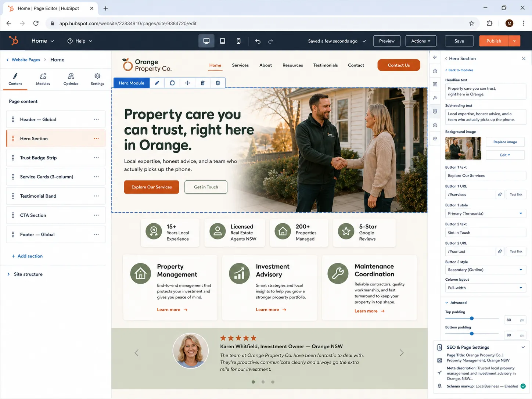532x399 pixels.
Task: Open Column layout dropdown
Action: (x=485, y=288)
